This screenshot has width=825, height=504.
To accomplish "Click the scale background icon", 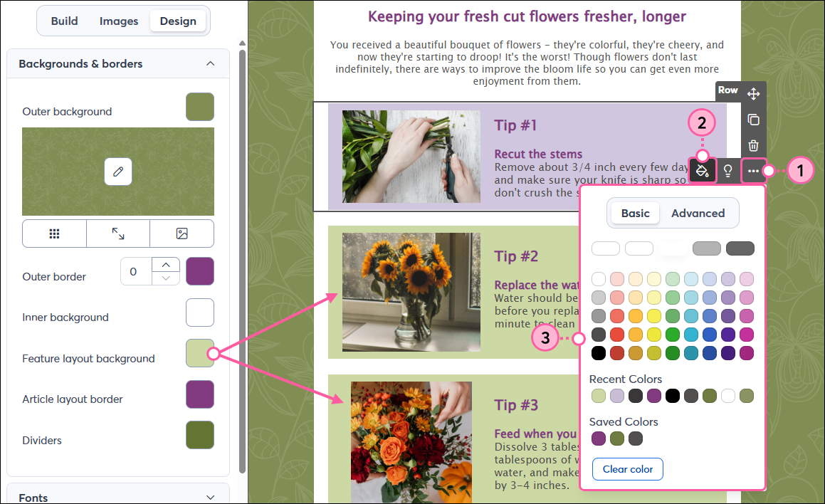I will (x=117, y=233).
